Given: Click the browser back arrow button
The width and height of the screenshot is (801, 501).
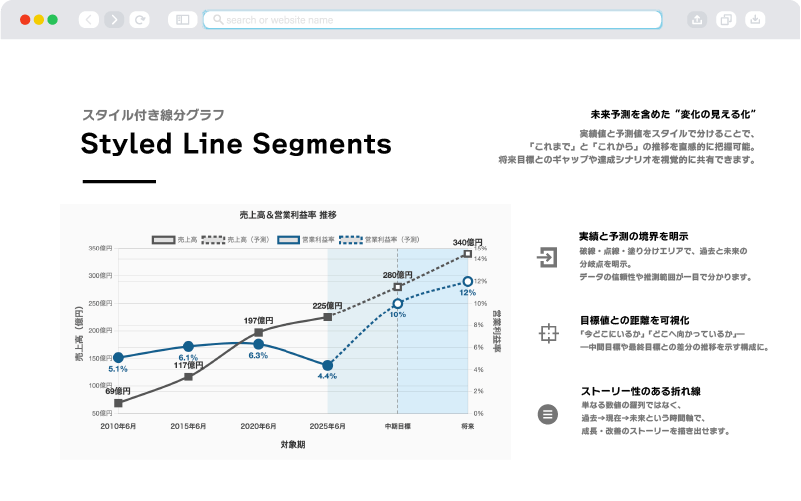Looking at the screenshot, I should [89, 19].
